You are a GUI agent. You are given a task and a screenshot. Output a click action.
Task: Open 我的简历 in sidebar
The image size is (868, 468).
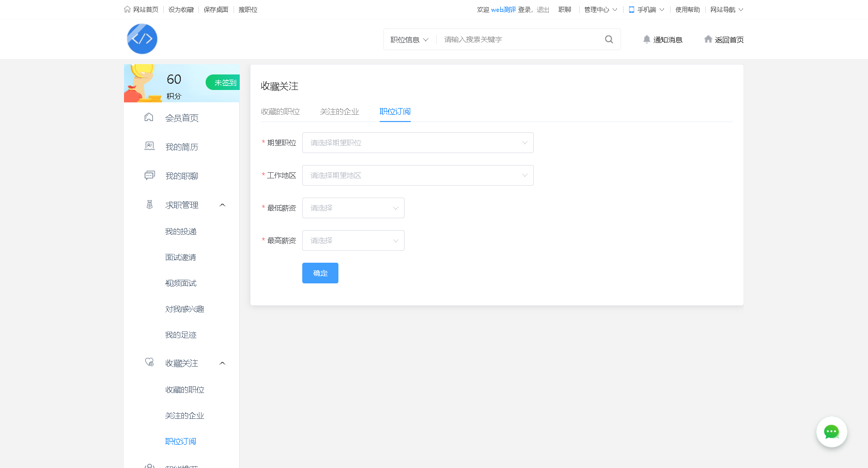tap(181, 147)
